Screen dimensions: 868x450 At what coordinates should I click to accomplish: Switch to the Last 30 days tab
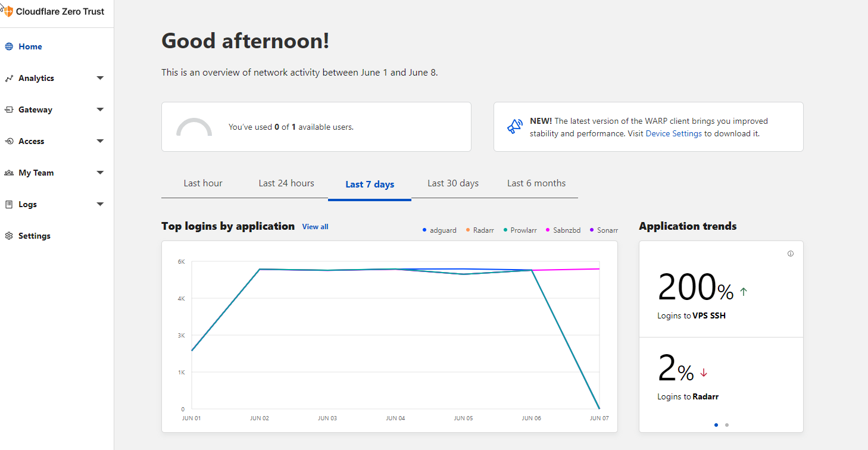coord(453,183)
